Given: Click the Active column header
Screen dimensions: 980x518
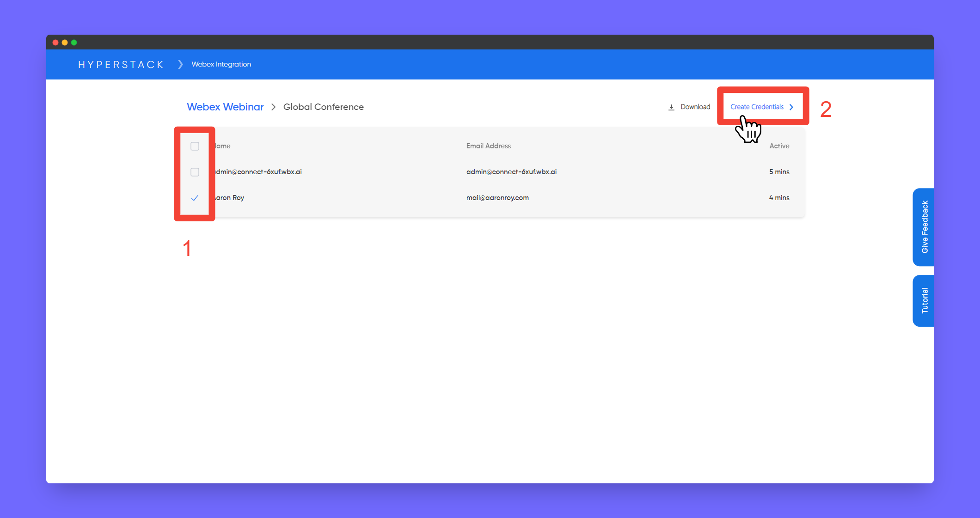Looking at the screenshot, I should [x=779, y=146].
